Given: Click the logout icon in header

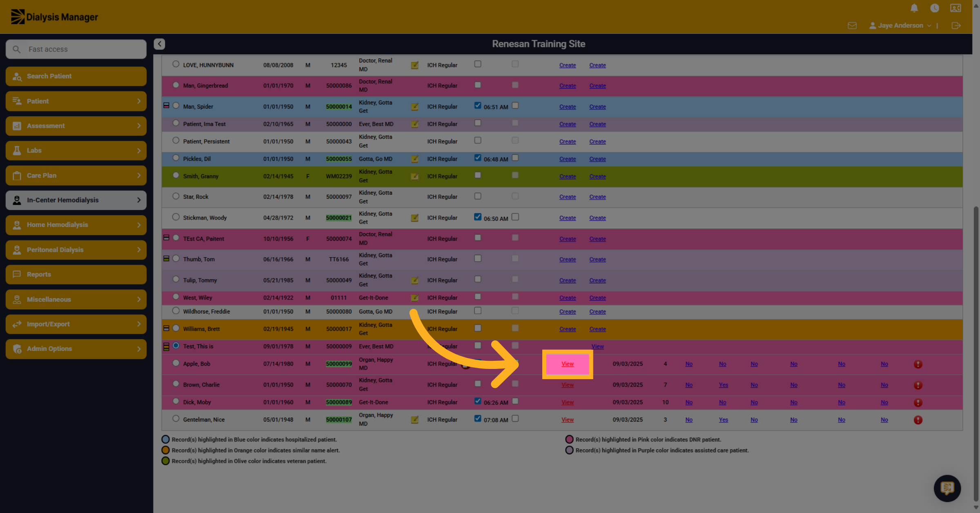Looking at the screenshot, I should [956, 26].
